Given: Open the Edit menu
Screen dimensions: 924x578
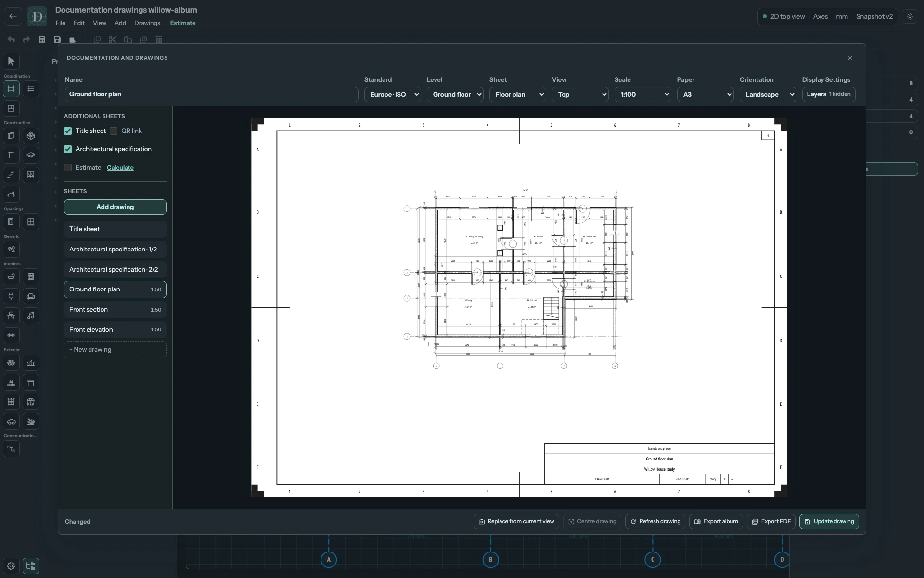Looking at the screenshot, I should point(79,23).
